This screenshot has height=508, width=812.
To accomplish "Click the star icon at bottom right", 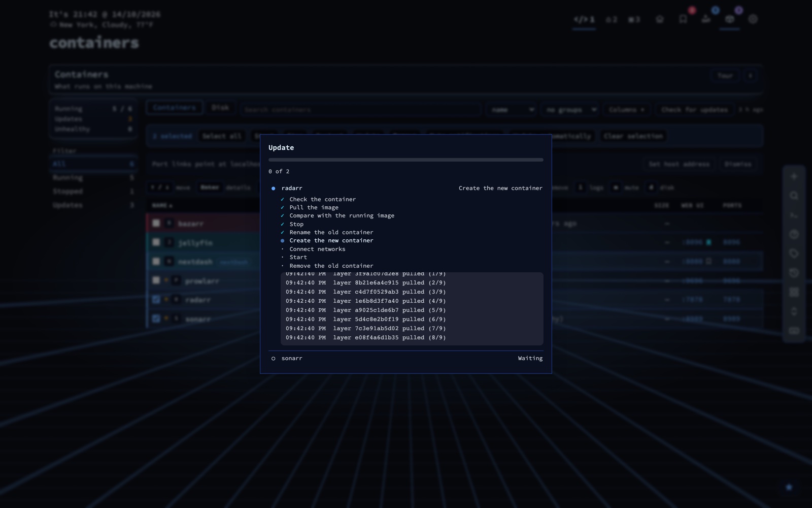I will pyautogui.click(x=789, y=487).
